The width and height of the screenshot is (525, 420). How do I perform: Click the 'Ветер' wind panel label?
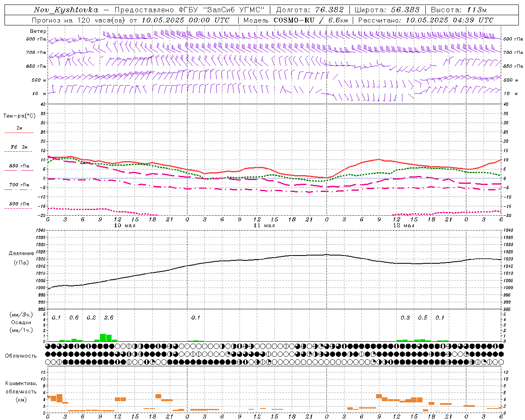pos(38,31)
